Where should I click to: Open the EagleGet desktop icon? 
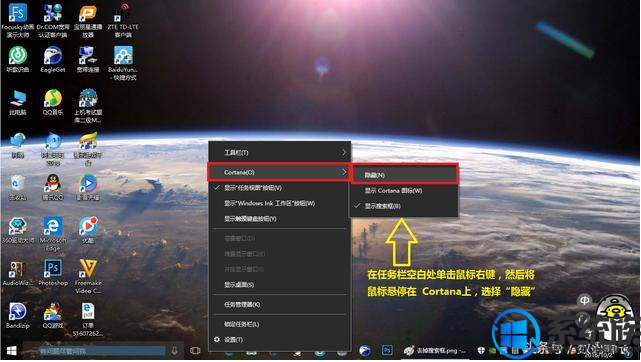coord(53,59)
